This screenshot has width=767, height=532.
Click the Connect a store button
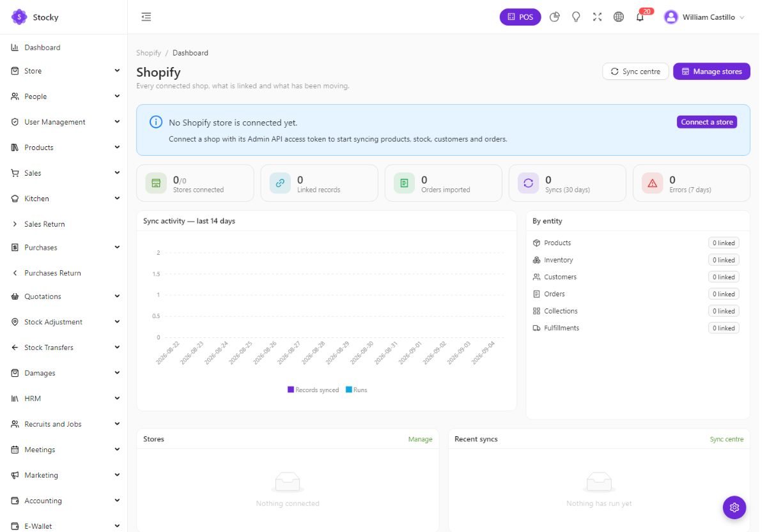[707, 122]
